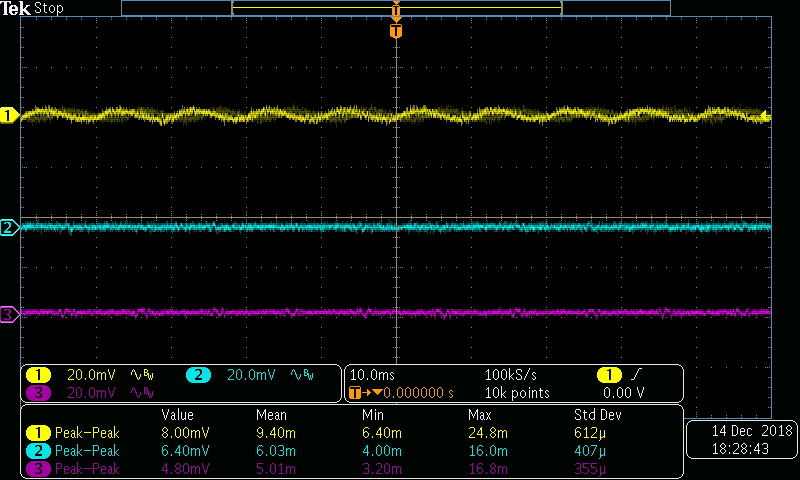800x480 pixels.
Task: Click the record view bar at top
Action: (x=396, y=7)
